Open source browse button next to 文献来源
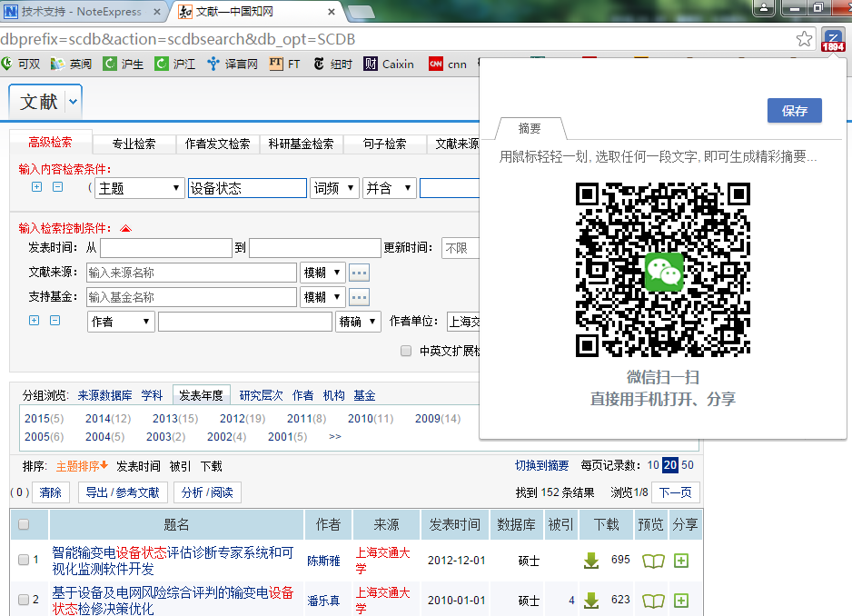The height and width of the screenshot is (616, 852). click(359, 273)
